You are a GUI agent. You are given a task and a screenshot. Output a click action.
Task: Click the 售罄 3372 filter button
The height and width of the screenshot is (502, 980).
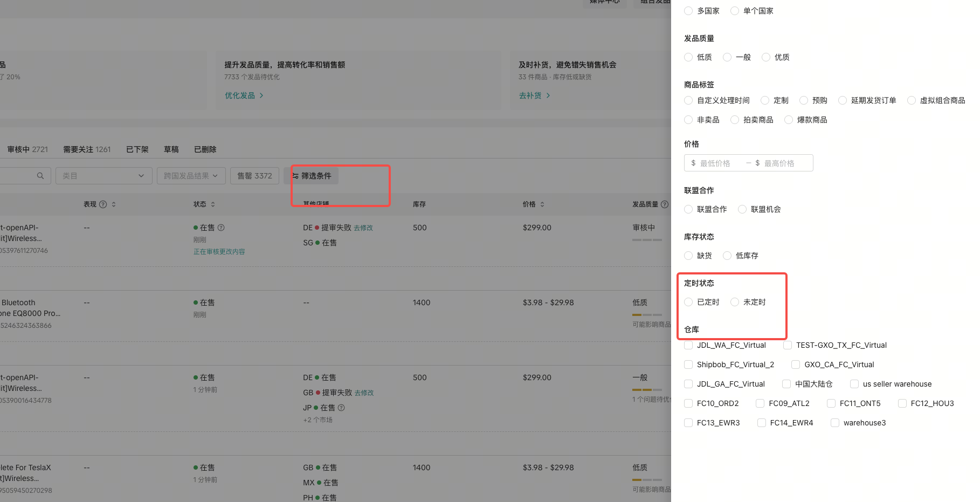(x=254, y=176)
